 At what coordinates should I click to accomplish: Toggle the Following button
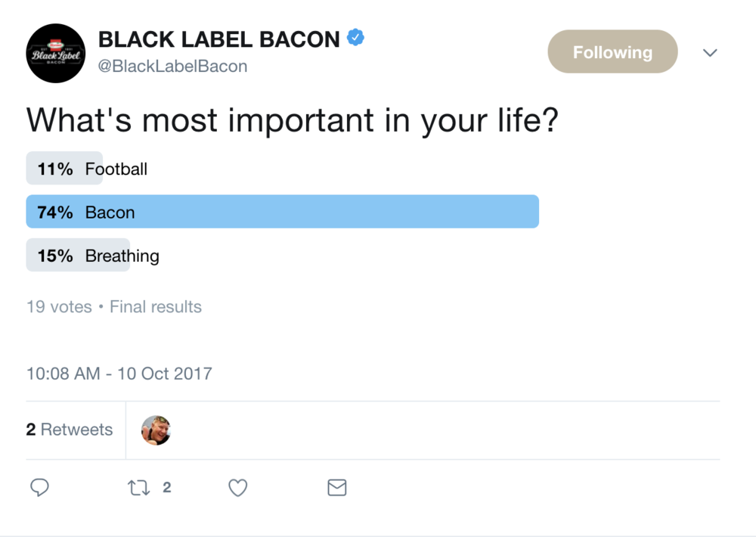pyautogui.click(x=612, y=52)
